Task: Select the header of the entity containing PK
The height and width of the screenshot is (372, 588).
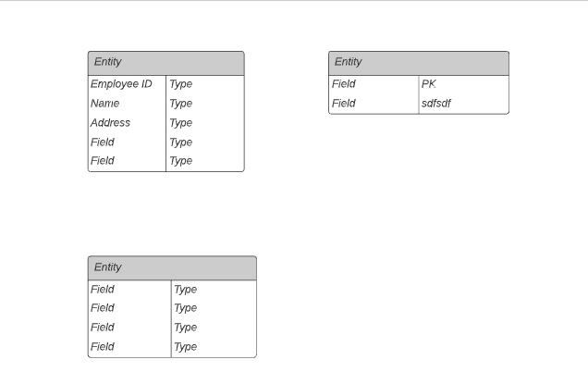Action: coord(418,63)
